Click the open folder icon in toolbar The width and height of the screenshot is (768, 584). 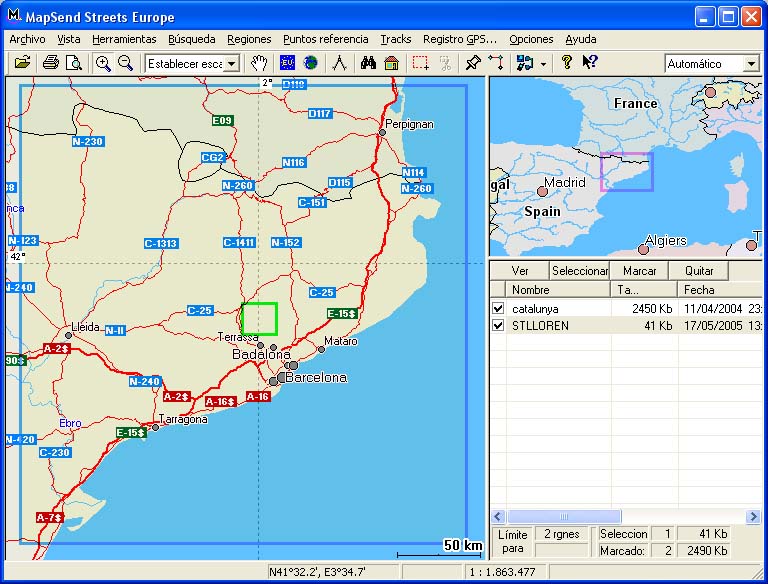coord(22,63)
